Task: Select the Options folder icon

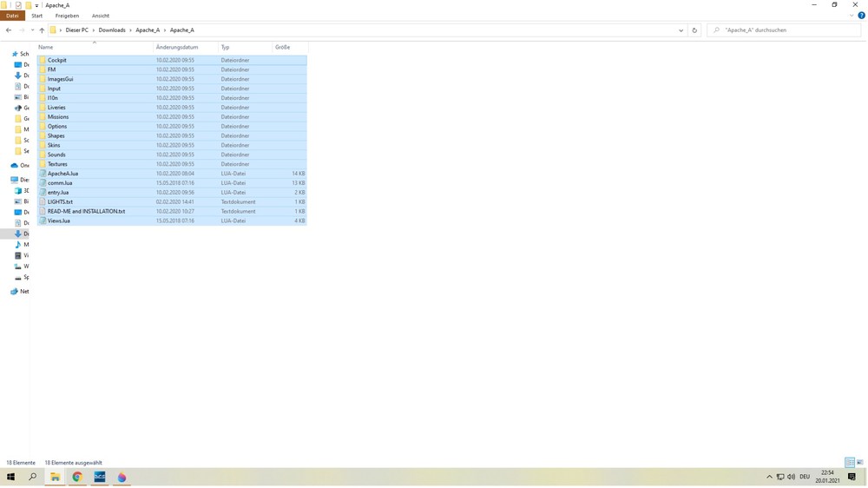Action: tap(43, 126)
